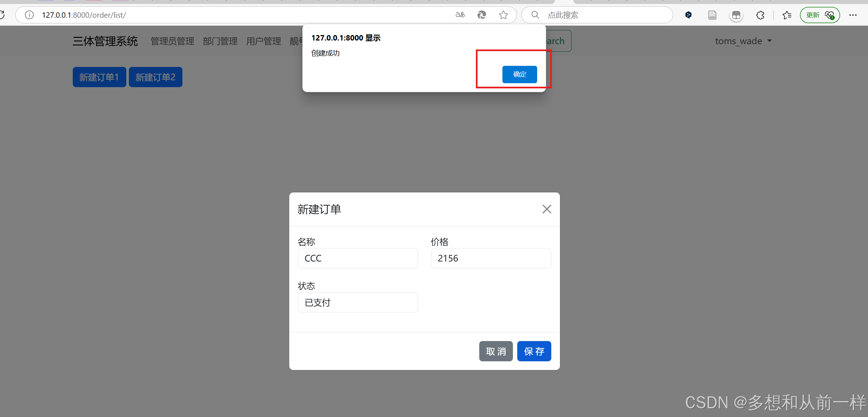Open 管理员管理 navigation menu item

pyautogui.click(x=172, y=41)
